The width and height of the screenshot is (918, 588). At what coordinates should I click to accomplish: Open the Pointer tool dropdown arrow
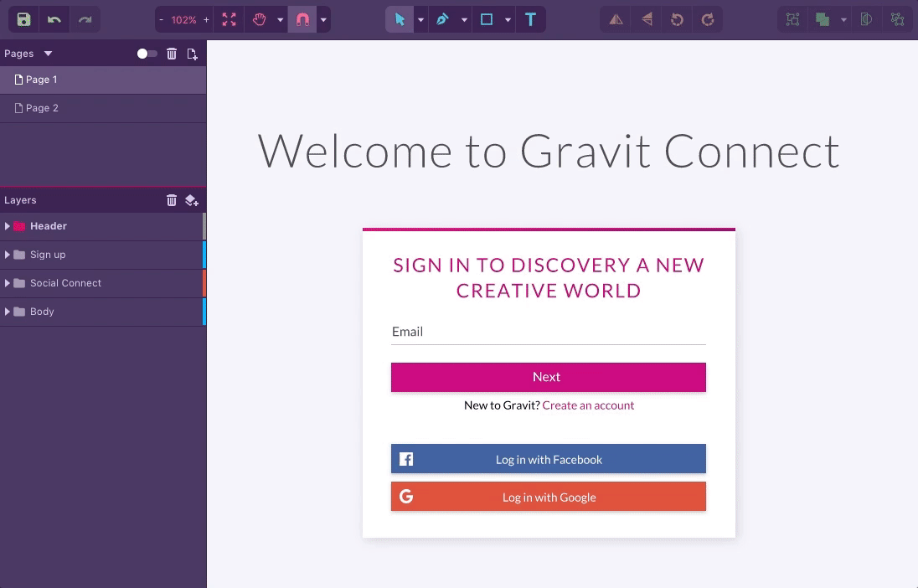pyautogui.click(x=420, y=20)
